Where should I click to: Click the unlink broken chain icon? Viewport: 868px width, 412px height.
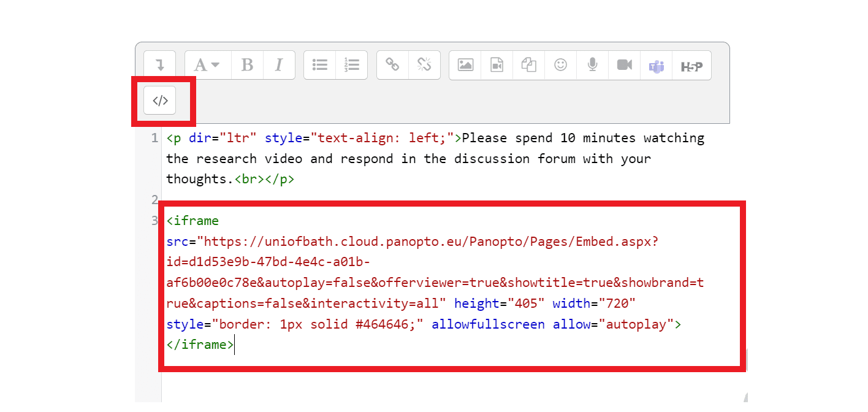pyautogui.click(x=424, y=65)
